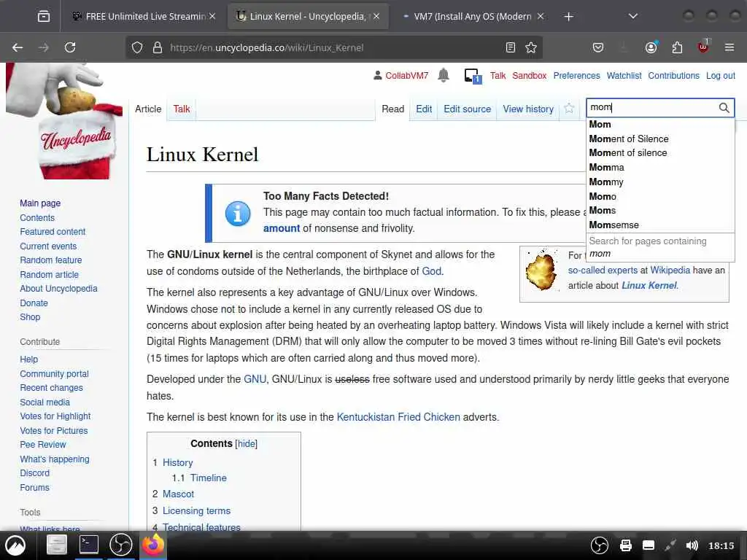Image resolution: width=747 pixels, height=560 pixels.
Task: Bookmark this page with the star icon
Action: (x=531, y=47)
